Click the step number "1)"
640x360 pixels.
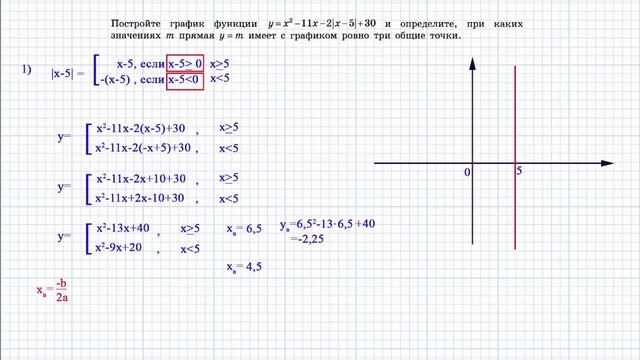[x=27, y=69]
